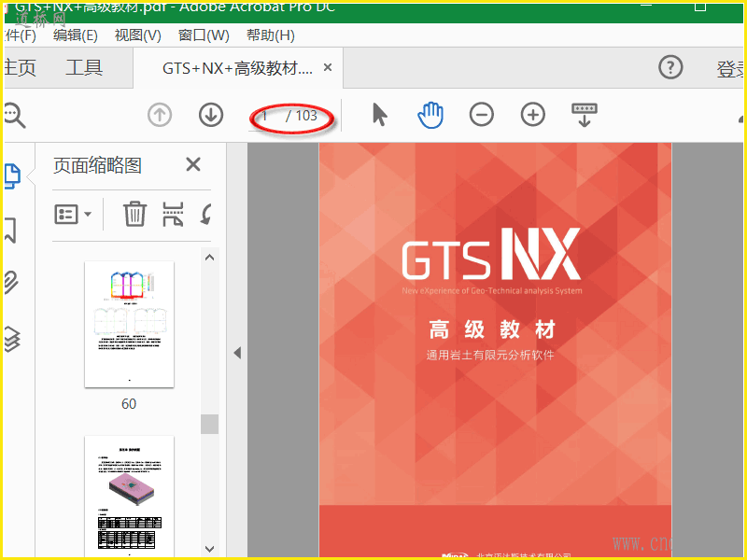Viewport: 747px width, 560px height.
Task: Zoom in with the plus icon
Action: (x=532, y=115)
